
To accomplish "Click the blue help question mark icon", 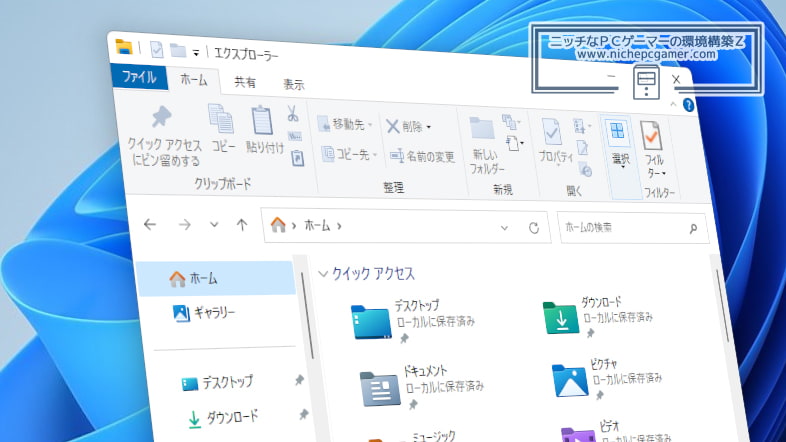I will (688, 105).
